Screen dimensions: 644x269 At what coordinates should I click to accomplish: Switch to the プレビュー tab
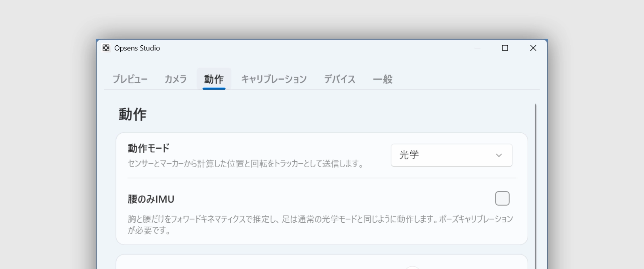(x=130, y=79)
